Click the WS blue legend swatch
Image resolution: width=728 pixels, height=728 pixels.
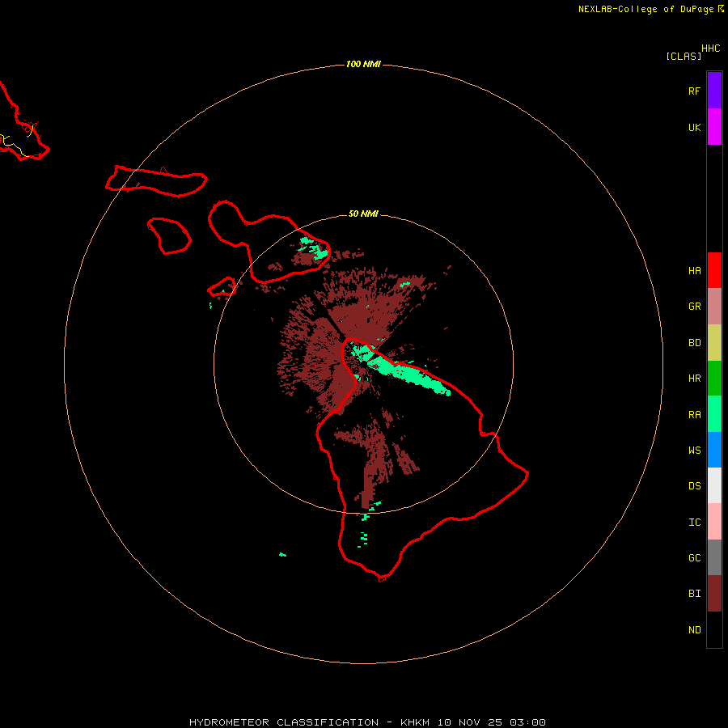pyautogui.click(x=714, y=450)
